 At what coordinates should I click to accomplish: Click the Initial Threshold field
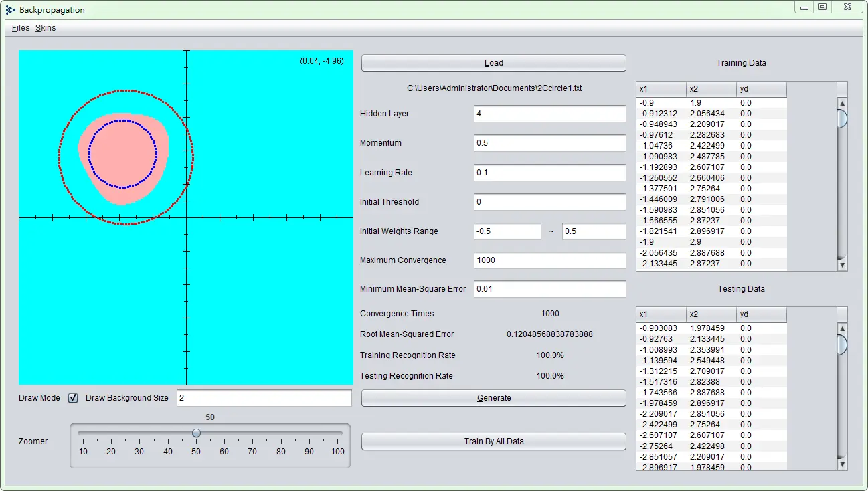550,202
